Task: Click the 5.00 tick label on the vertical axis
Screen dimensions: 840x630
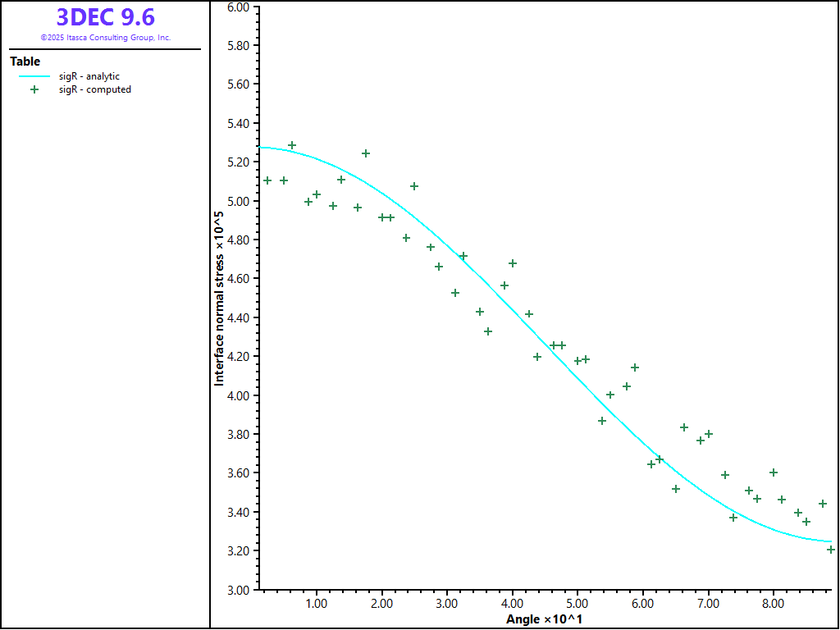Action: pyautogui.click(x=238, y=201)
